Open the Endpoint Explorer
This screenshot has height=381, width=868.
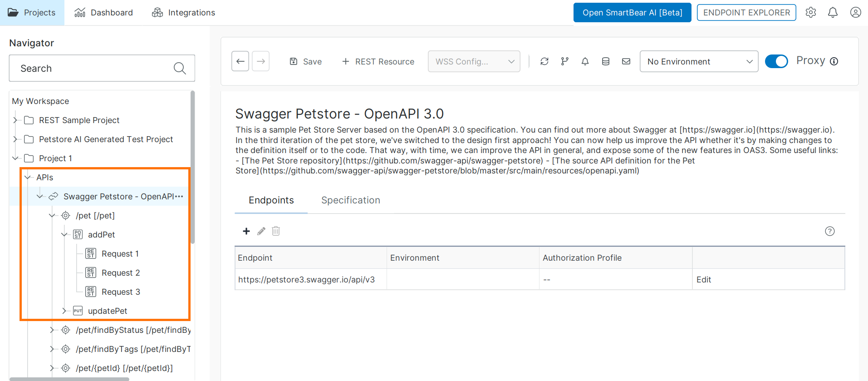point(746,13)
